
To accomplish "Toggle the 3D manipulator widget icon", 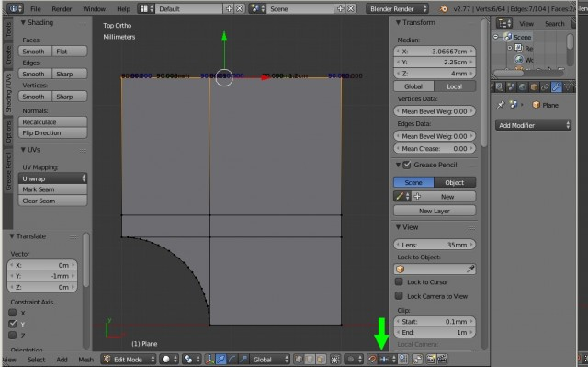I will click(209, 359).
